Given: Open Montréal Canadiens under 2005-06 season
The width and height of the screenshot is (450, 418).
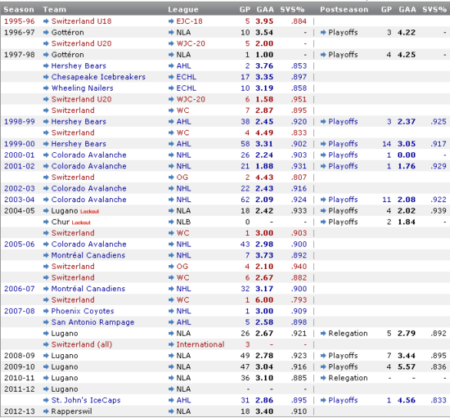Looking at the screenshot, I should [x=88, y=255].
